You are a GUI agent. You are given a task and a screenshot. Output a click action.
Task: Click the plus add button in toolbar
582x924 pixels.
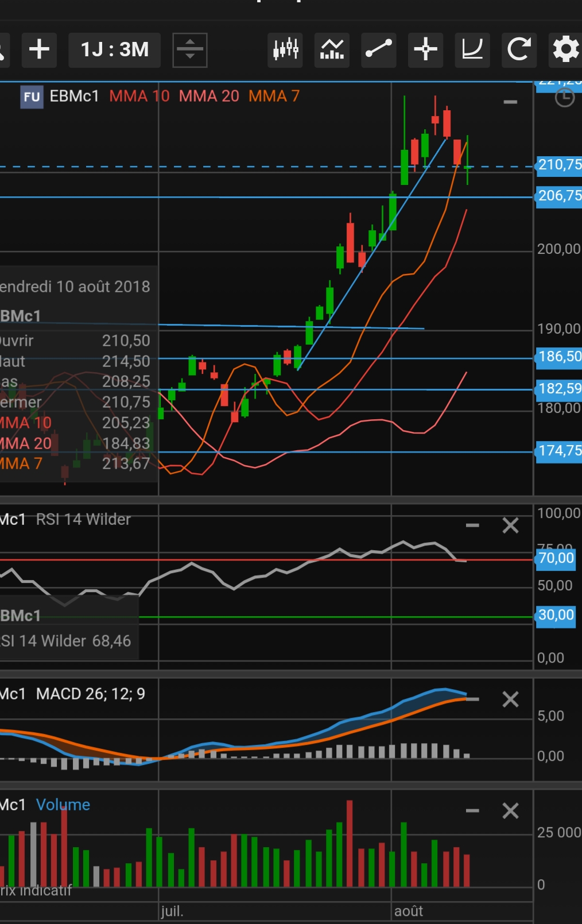39,50
